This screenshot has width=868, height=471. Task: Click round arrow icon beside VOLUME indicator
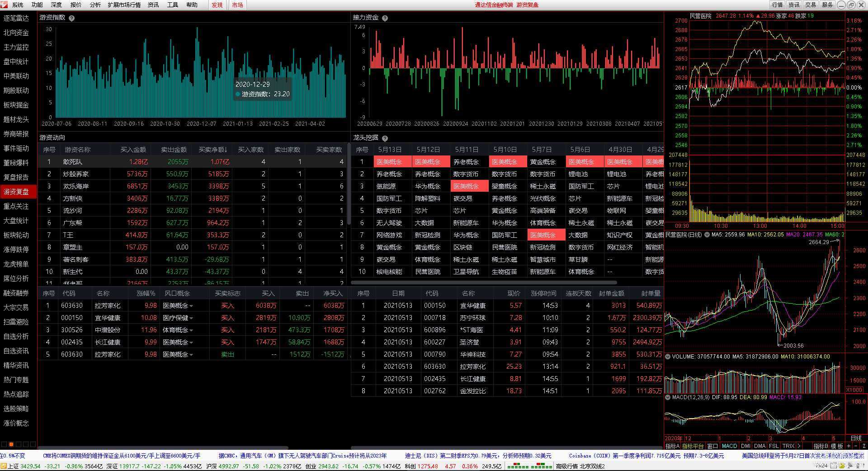point(668,357)
